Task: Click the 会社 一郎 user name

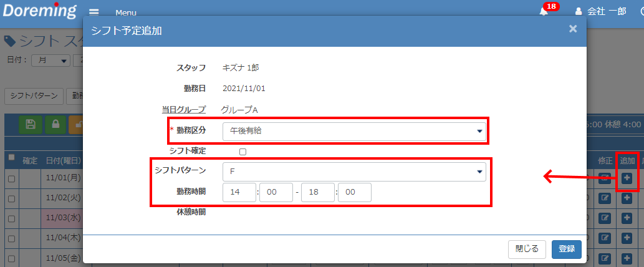Action: (607, 11)
